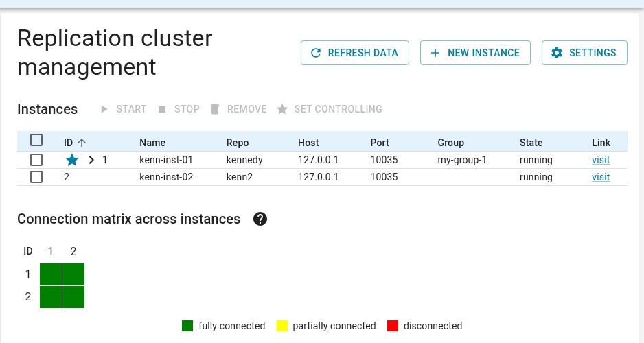Click the star icon beside Set Controlling
This screenshot has width=644, height=343.
(281, 109)
